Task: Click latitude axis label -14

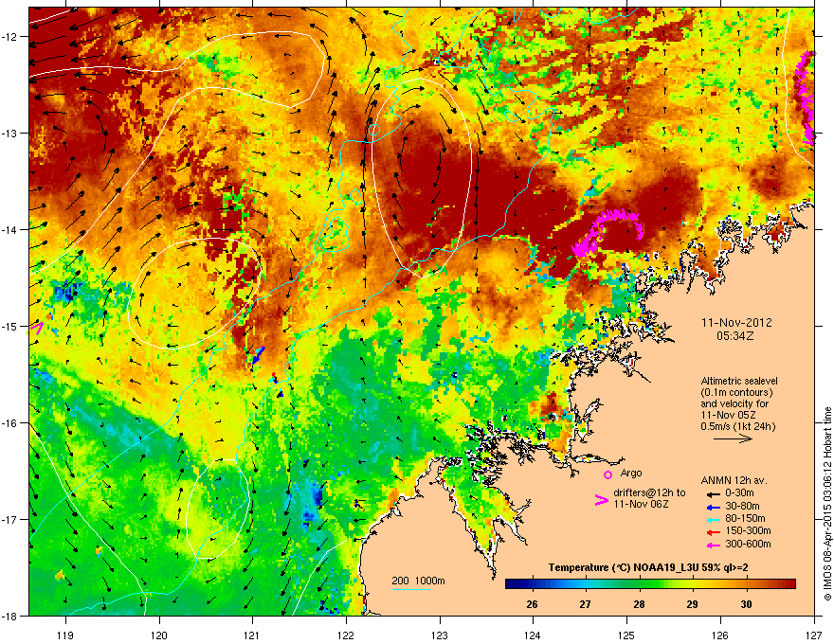Action: click(9, 229)
